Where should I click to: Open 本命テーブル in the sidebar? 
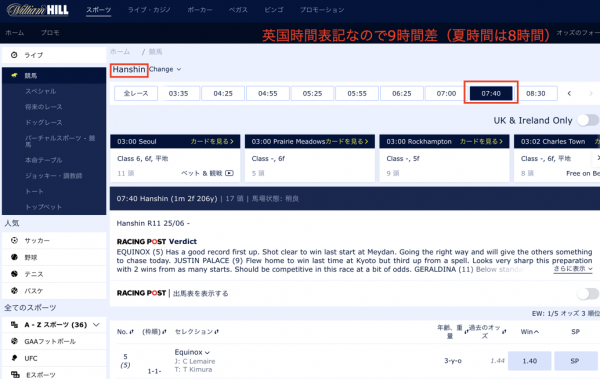click(x=44, y=160)
